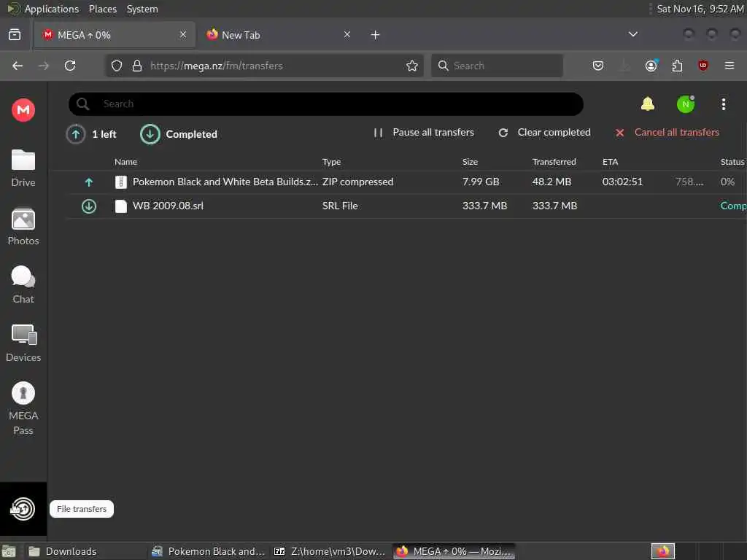Screen dimensions: 747x560
Task: Sort the list by Name column
Action: [125, 162]
